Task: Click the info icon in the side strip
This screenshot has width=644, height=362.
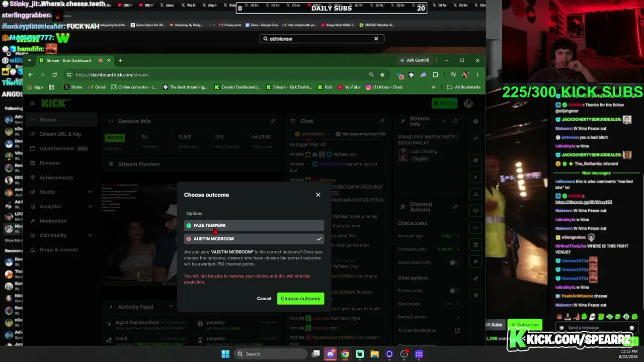Action: [475, 121]
